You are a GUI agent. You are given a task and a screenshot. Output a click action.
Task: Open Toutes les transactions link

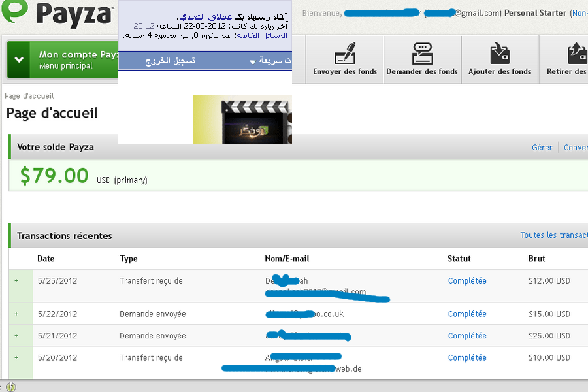(554, 235)
